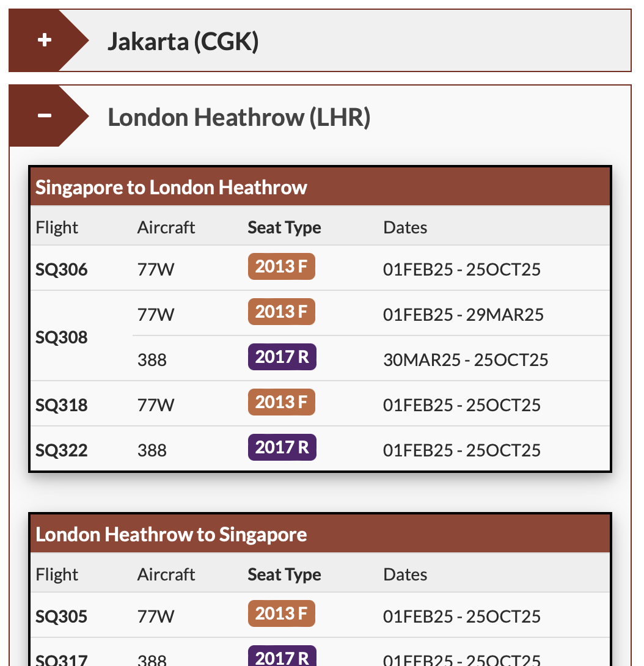
Task: Click the 2017 R badge for SQ308
Action: coord(282,357)
